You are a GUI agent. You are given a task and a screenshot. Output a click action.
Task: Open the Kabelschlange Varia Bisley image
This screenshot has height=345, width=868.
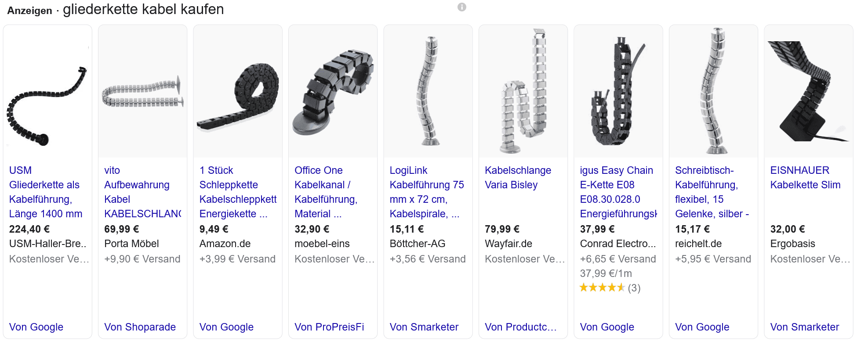(x=523, y=91)
